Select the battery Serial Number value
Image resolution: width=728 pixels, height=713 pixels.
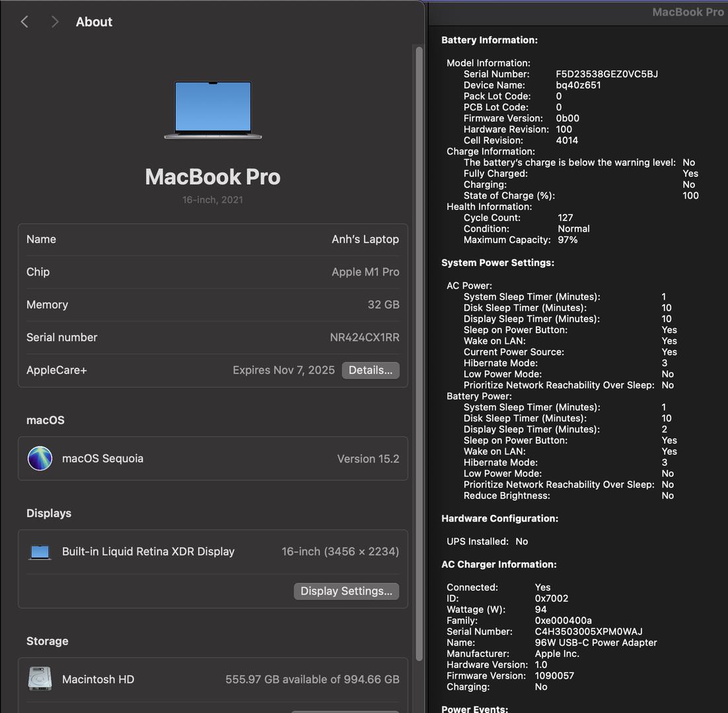606,74
